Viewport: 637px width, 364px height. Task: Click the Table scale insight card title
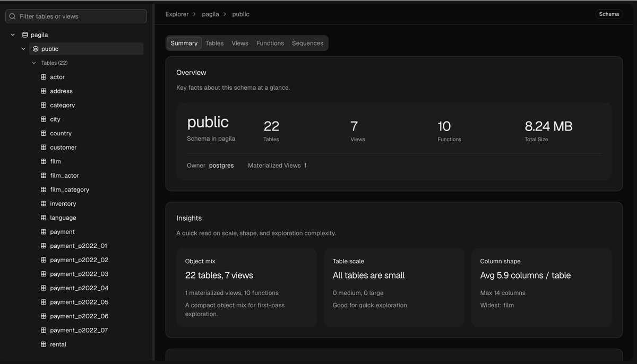coord(348,261)
